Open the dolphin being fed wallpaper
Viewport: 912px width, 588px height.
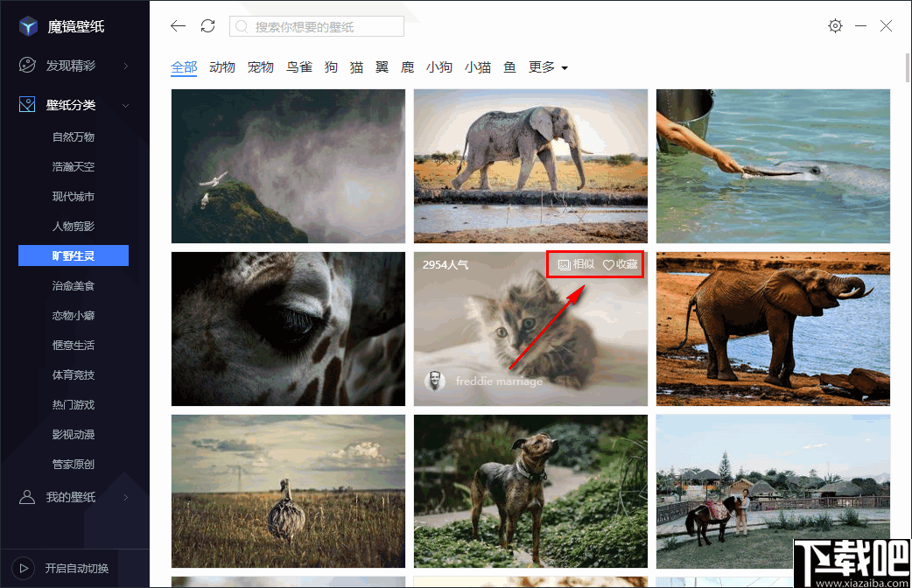pyautogui.click(x=773, y=165)
